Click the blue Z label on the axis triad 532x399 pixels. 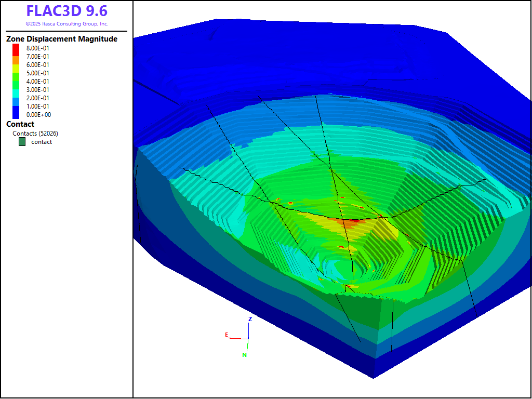[250, 319]
